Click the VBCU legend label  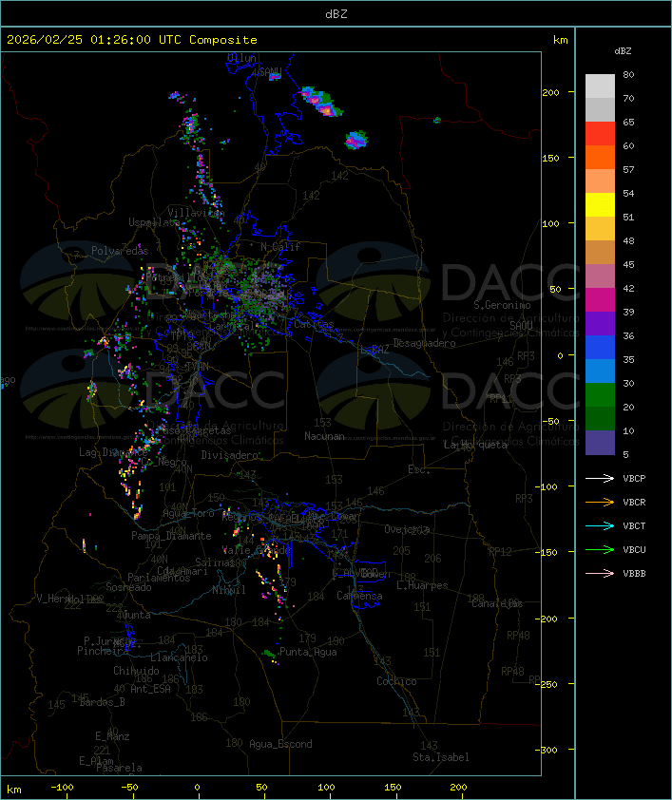634,549
